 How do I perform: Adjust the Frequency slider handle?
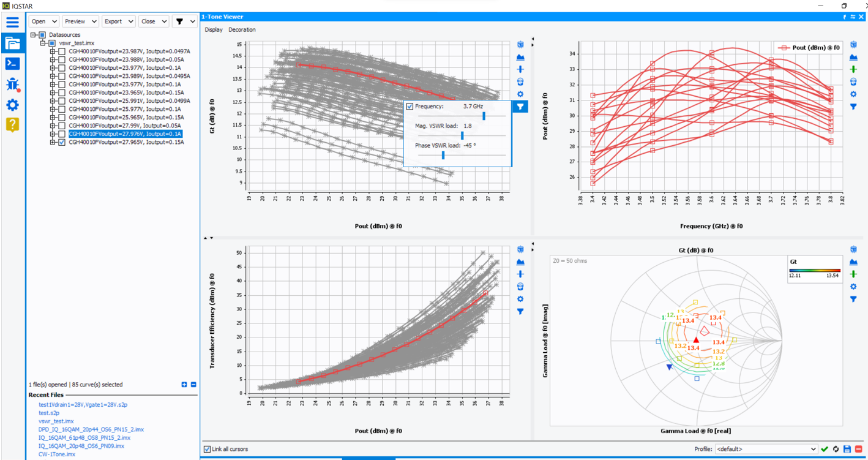point(484,116)
